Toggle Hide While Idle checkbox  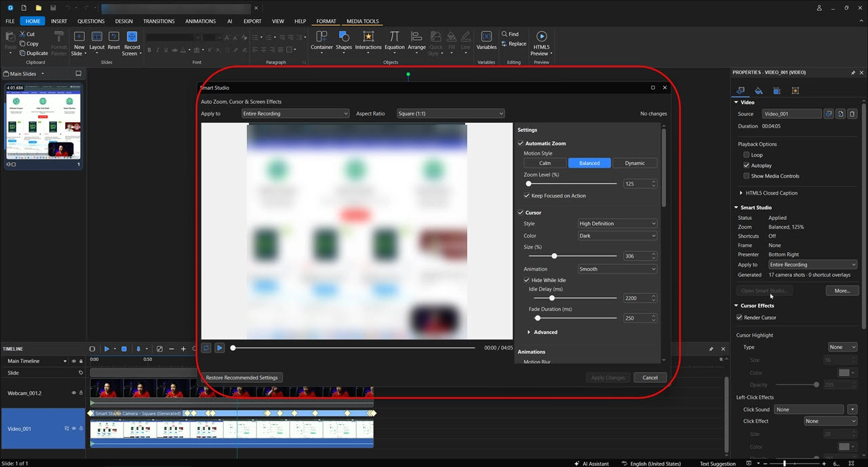click(527, 280)
